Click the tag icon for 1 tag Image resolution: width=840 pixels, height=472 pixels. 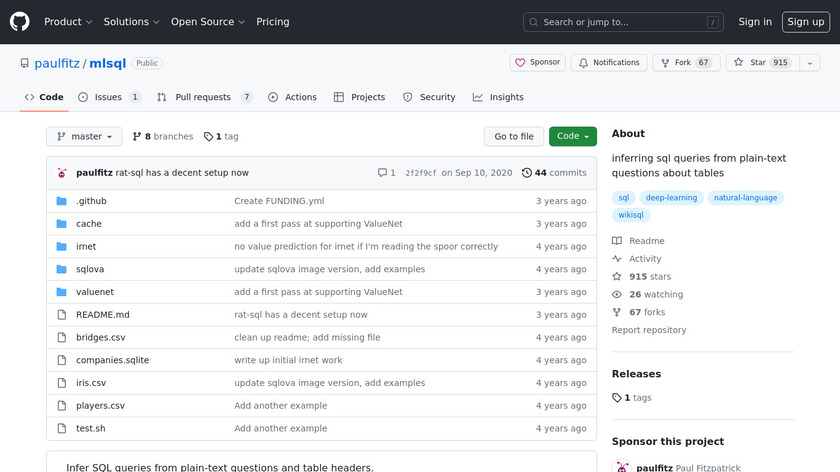208,137
